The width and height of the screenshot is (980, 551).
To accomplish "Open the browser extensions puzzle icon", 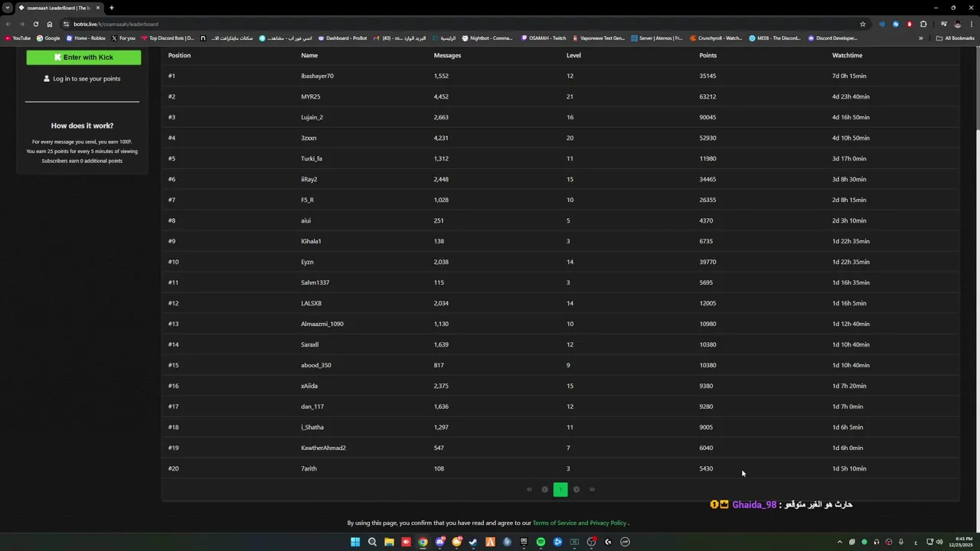I will pos(923,24).
